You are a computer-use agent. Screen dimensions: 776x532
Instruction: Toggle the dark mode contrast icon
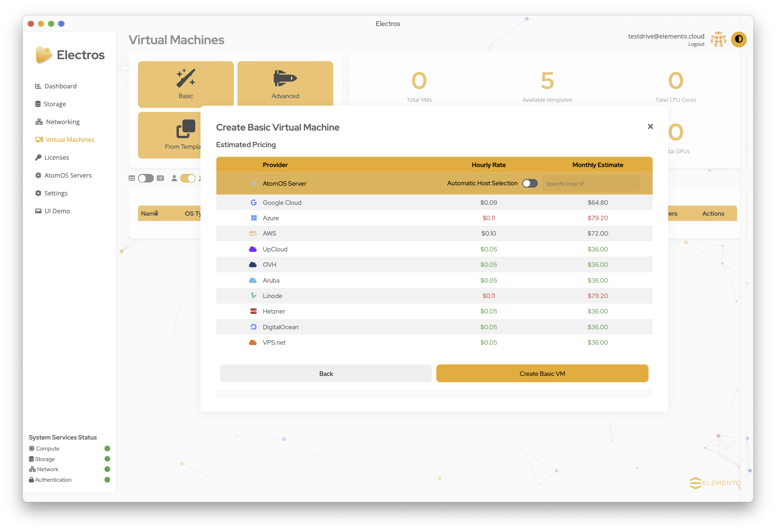coord(739,39)
